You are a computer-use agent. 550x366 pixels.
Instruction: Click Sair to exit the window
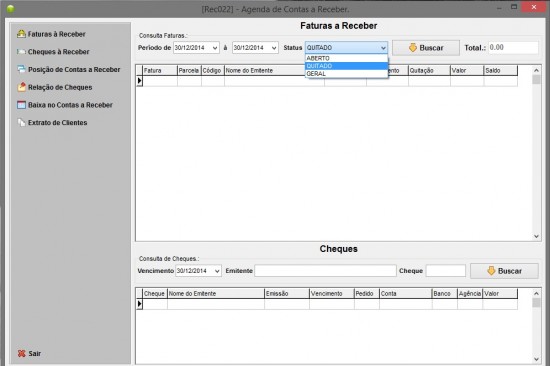point(34,353)
